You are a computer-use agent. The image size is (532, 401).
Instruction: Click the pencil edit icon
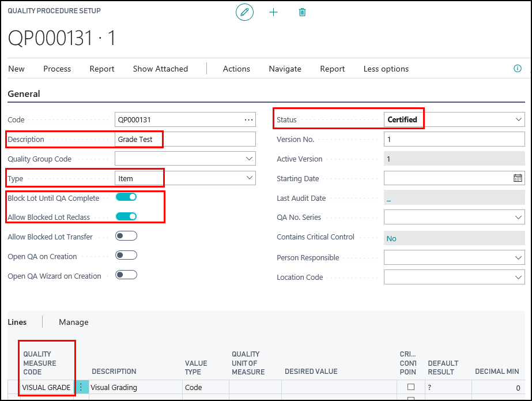tap(244, 12)
